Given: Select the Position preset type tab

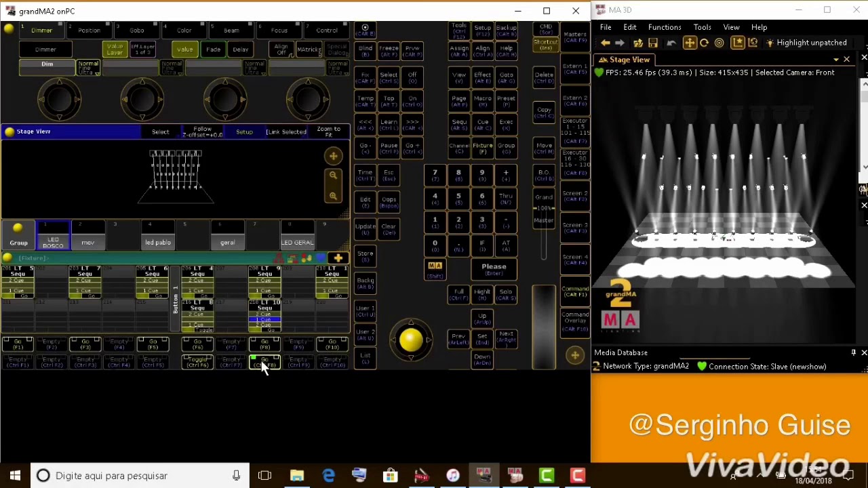Looking at the screenshot, I should [89, 30].
